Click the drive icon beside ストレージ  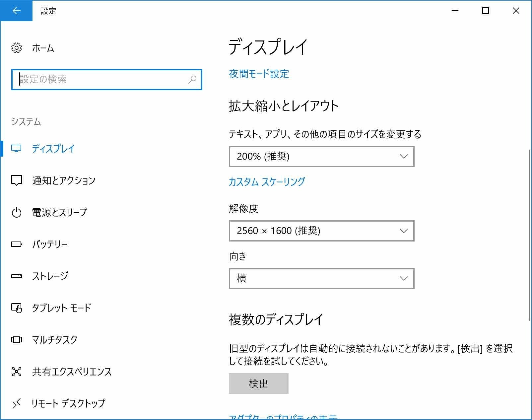(x=17, y=276)
